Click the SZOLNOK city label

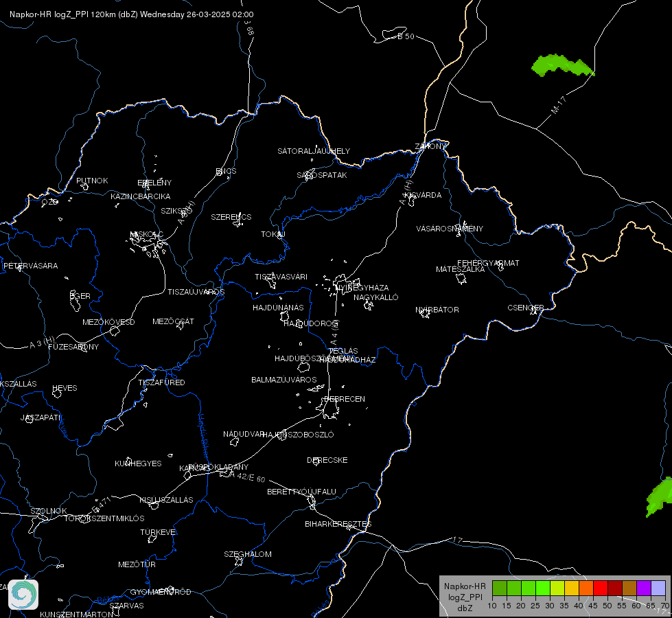[49, 511]
